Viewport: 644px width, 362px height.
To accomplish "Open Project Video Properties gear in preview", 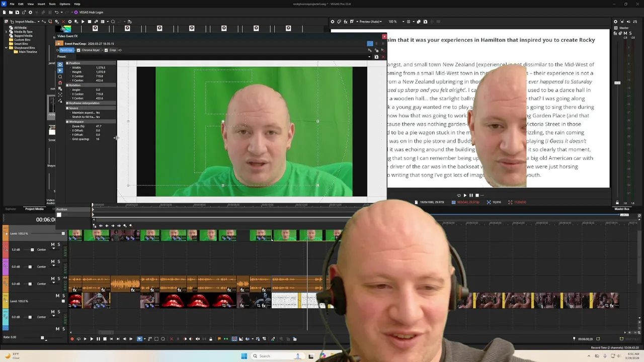I will 333,22.
